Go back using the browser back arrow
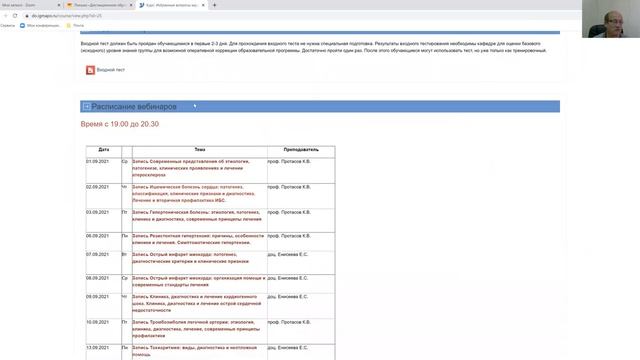The width and height of the screenshot is (640, 360). click(6, 16)
